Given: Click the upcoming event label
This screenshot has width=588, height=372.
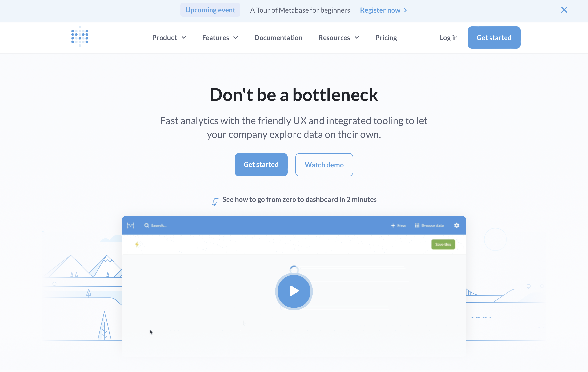Looking at the screenshot, I should pos(210,9).
